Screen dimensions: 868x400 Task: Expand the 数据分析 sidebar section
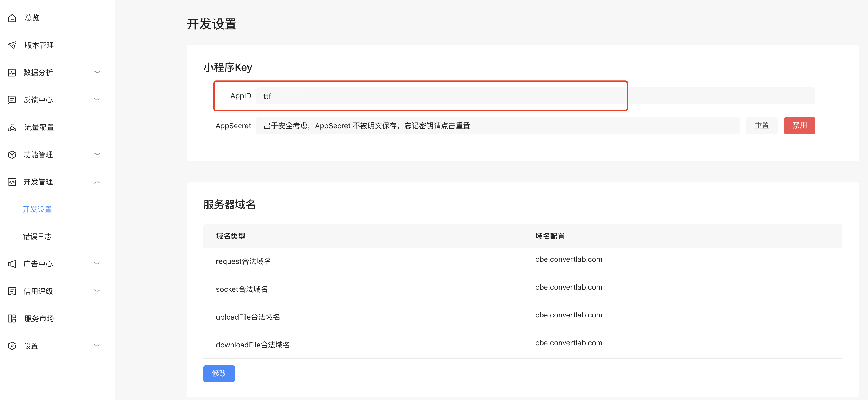coord(97,72)
